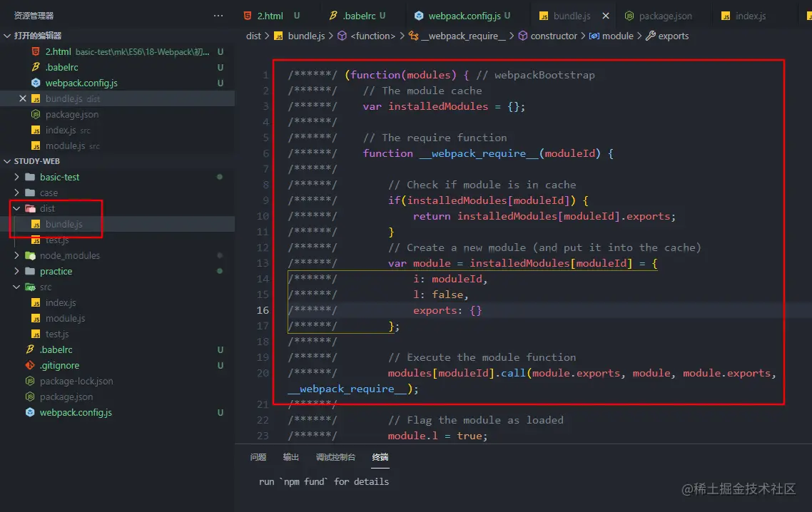Viewport: 812px width, 512px height.
Task: Click the webpack icon on webpack.config.js tab
Action: click(419, 16)
